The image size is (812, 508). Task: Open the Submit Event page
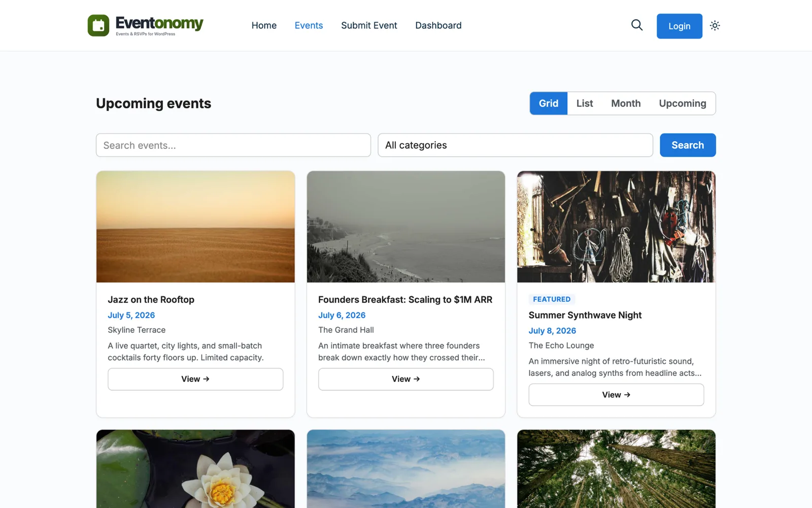coord(369,25)
